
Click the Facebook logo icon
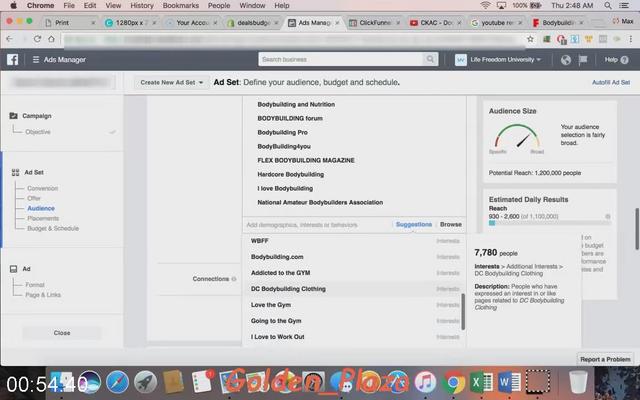12,60
